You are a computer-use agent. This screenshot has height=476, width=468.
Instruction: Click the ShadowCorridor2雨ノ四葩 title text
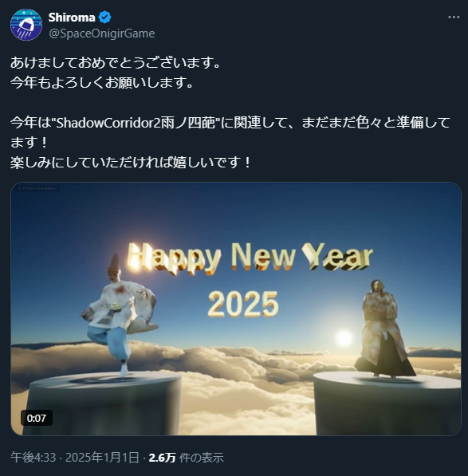coord(136,123)
